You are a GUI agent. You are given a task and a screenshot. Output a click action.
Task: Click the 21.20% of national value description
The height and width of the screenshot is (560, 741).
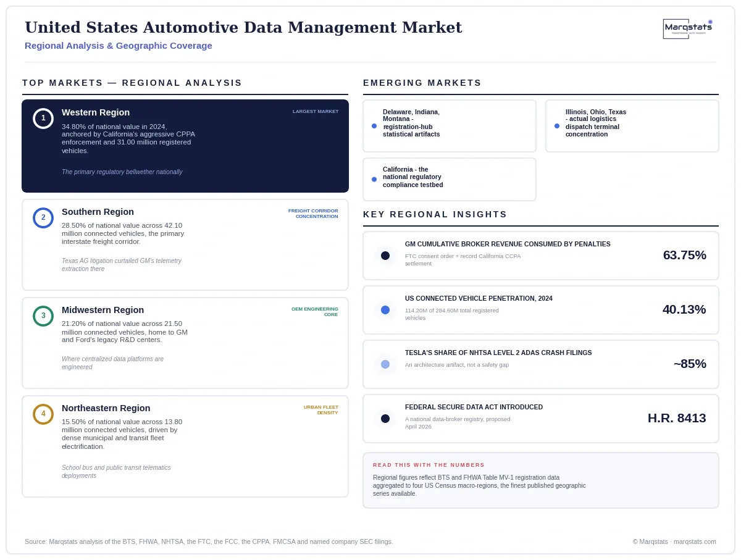click(125, 332)
